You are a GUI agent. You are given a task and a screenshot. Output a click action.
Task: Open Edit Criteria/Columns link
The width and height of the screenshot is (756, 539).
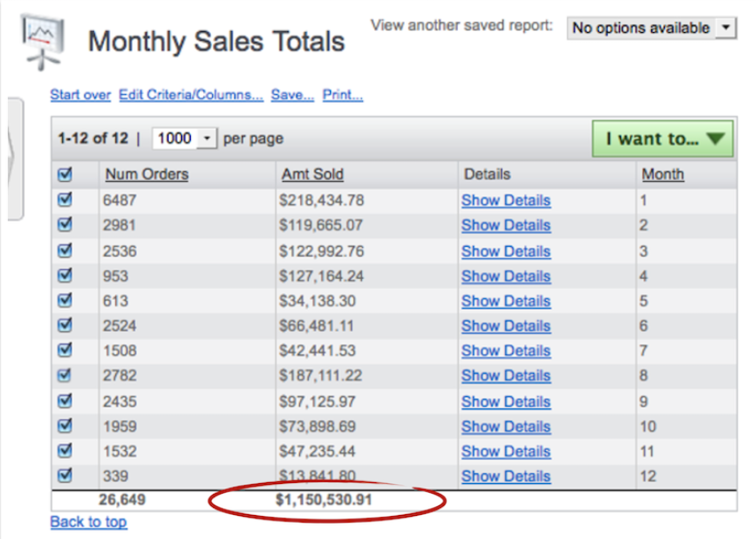click(191, 95)
